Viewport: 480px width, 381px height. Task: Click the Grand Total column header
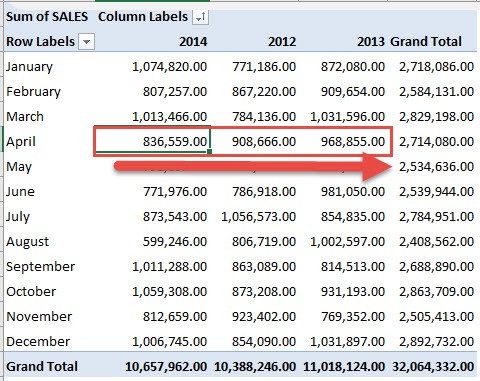pos(426,42)
